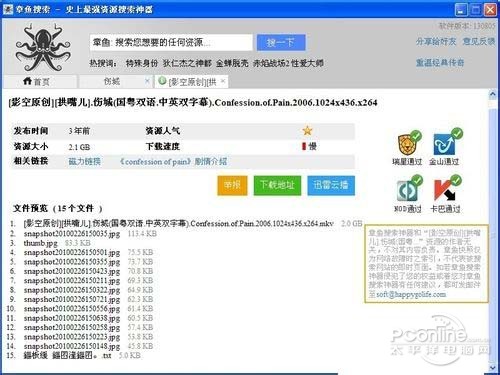This screenshot has height=375, width=500.
Task: Click the 2.1 GB resource size value
Action: (x=79, y=147)
